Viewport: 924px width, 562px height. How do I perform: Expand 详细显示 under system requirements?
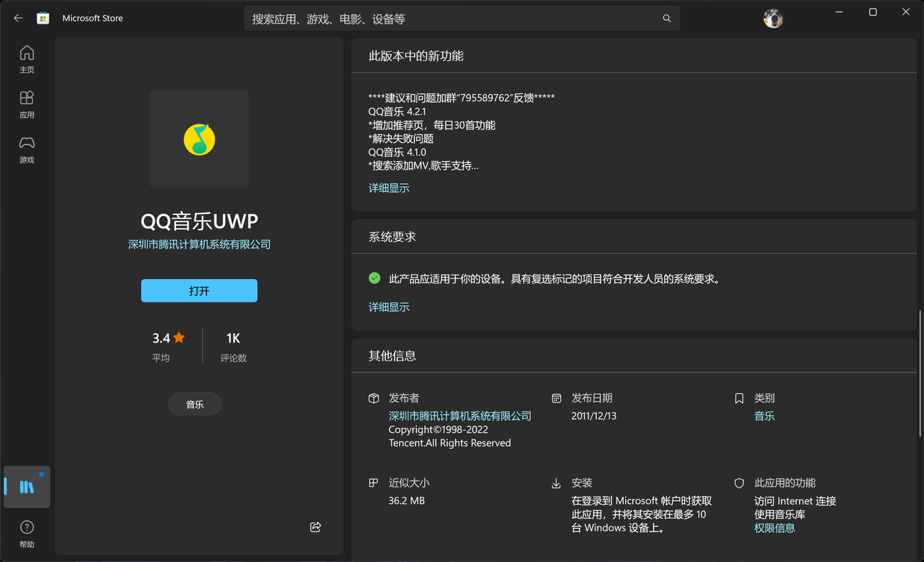tap(389, 307)
